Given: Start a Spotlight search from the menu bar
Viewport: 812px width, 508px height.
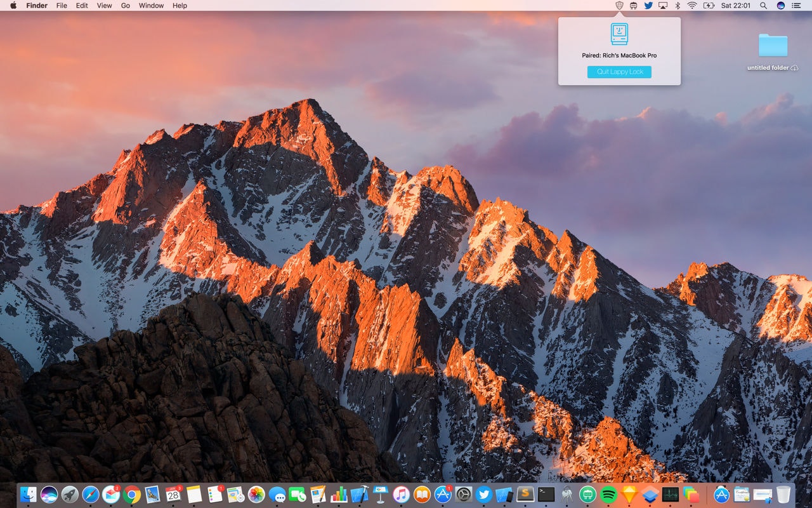Looking at the screenshot, I should 762,5.
